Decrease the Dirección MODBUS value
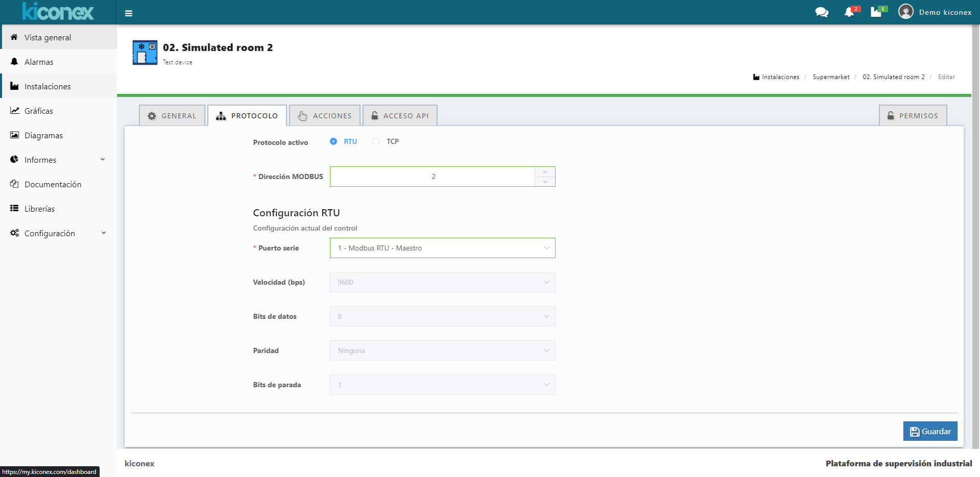Viewport: 980px width, 477px height. 545,182
